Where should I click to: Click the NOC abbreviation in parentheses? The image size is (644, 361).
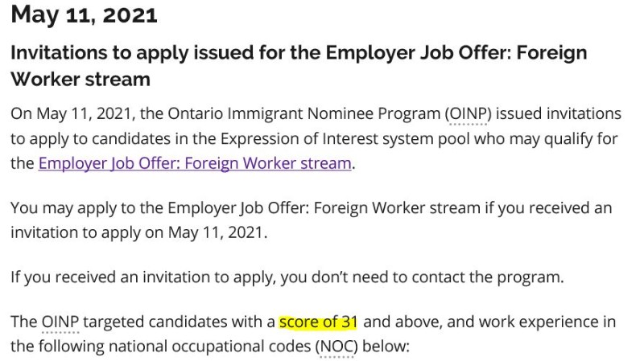[336, 347]
